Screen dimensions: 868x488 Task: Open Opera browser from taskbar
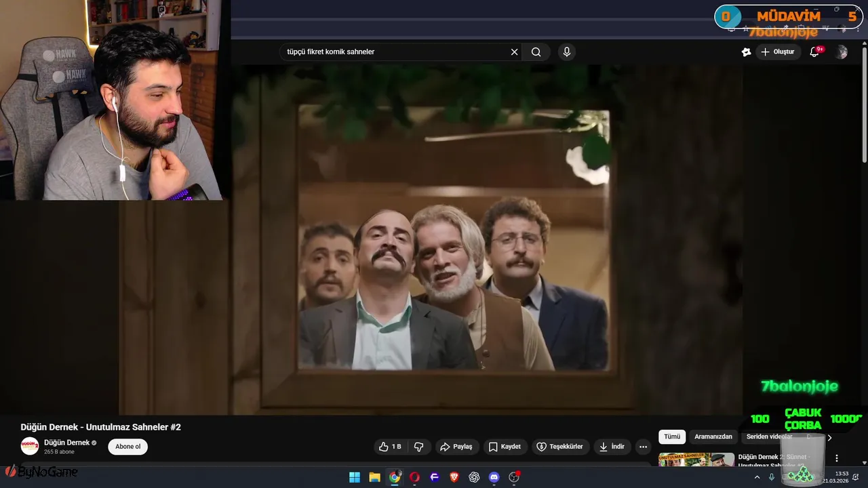414,477
